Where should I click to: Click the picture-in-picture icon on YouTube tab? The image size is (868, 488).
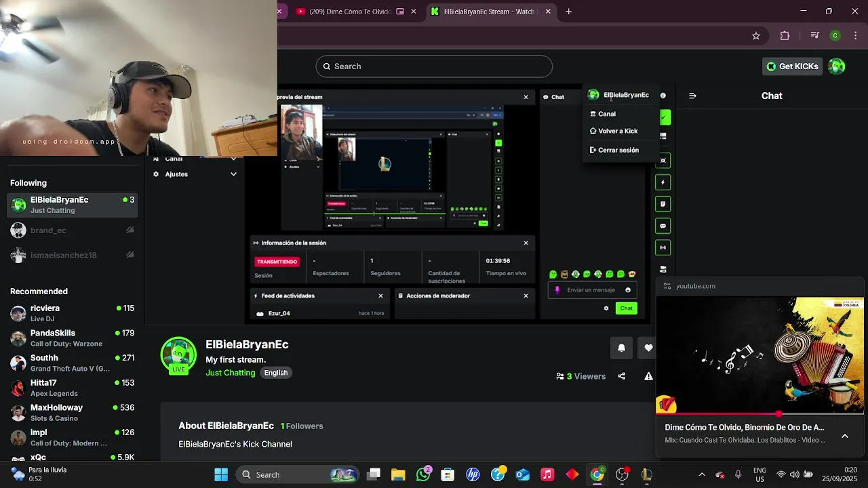(400, 12)
